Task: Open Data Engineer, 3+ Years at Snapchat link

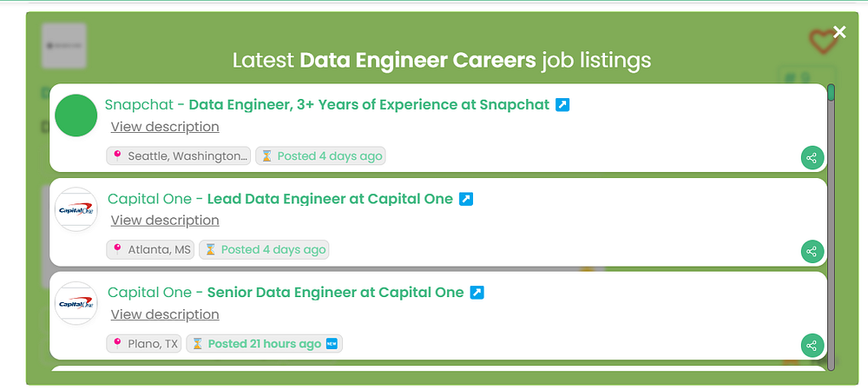Action: coord(369,105)
